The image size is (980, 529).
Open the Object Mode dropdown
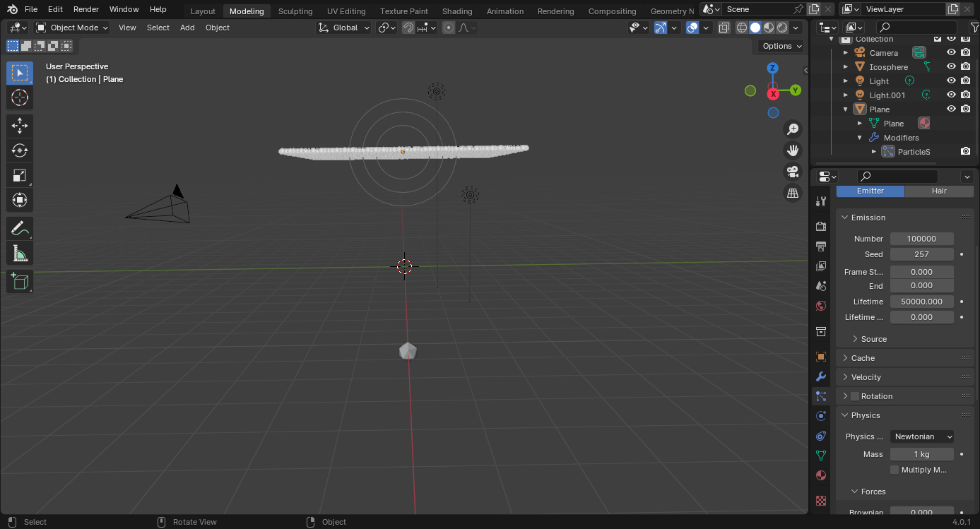tap(72, 28)
